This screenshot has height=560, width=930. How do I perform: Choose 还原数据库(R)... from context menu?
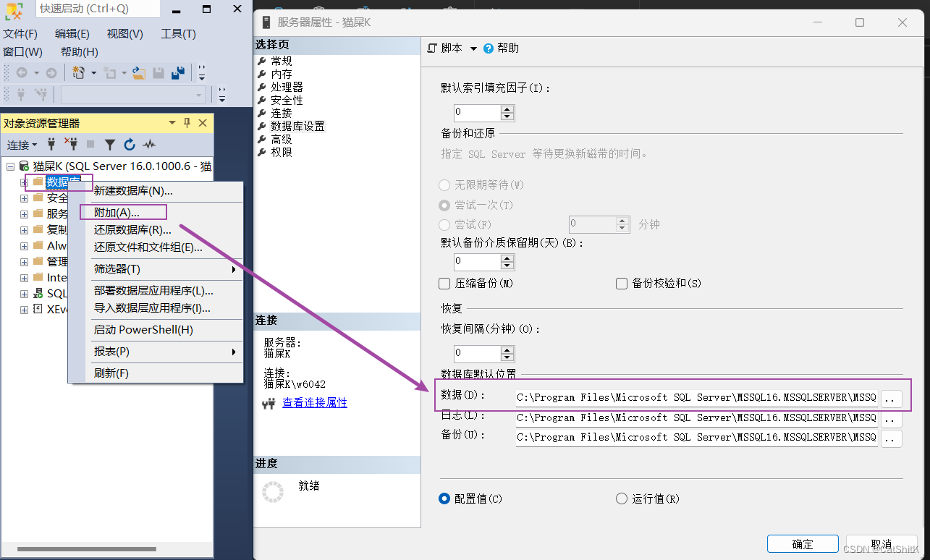(156, 230)
